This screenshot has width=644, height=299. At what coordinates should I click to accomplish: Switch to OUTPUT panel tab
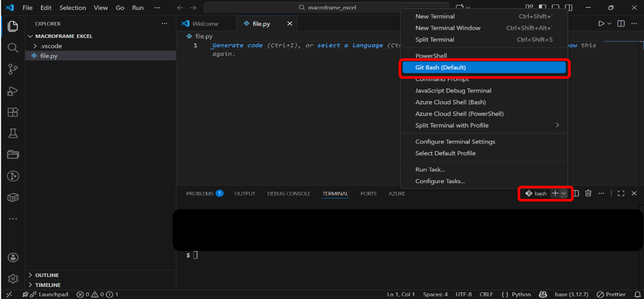tap(245, 193)
